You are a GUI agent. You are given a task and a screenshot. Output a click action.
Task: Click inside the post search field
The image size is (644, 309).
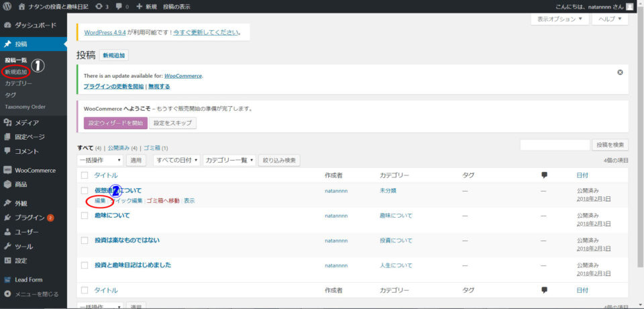(x=555, y=145)
